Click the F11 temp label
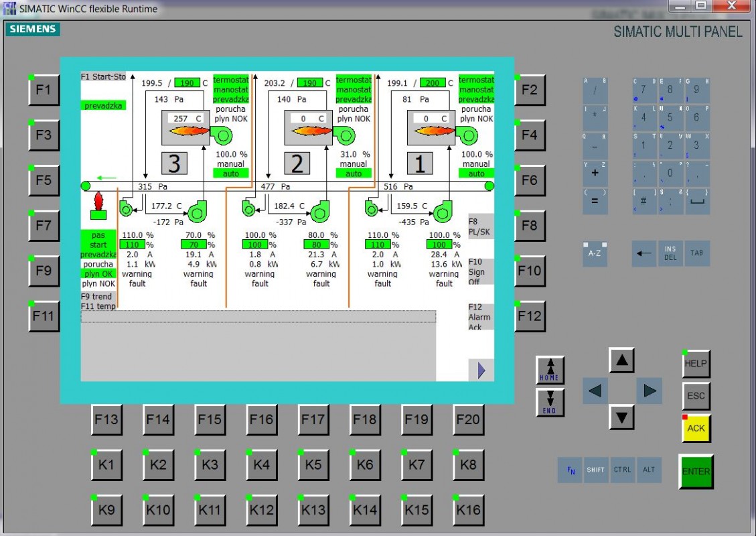 coord(98,306)
